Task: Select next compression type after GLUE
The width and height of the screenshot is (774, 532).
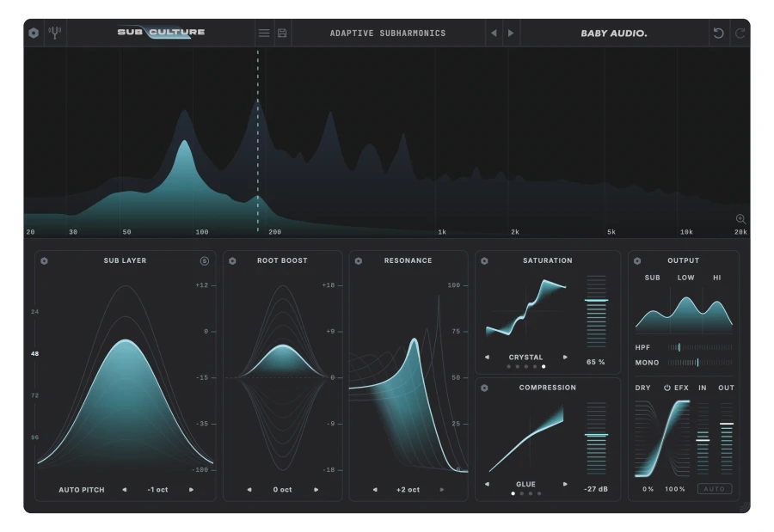Action: coord(565,484)
